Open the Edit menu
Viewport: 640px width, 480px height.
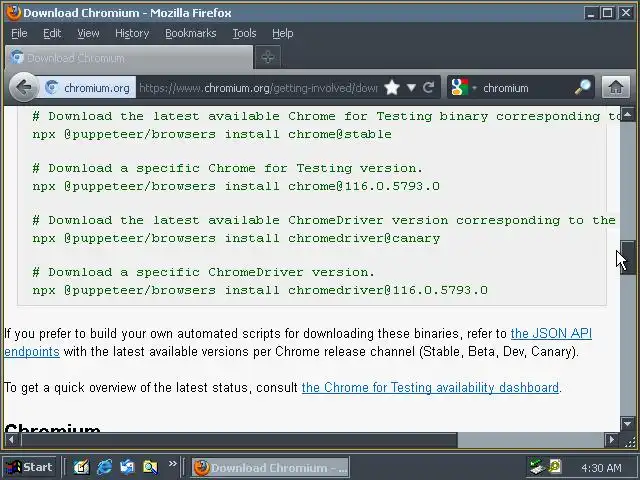[52, 33]
